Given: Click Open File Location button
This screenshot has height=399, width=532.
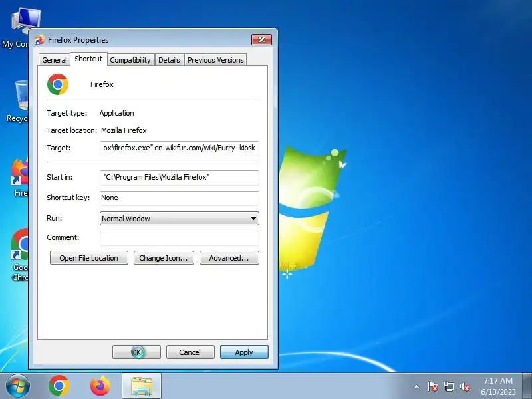Looking at the screenshot, I should click(x=89, y=258).
